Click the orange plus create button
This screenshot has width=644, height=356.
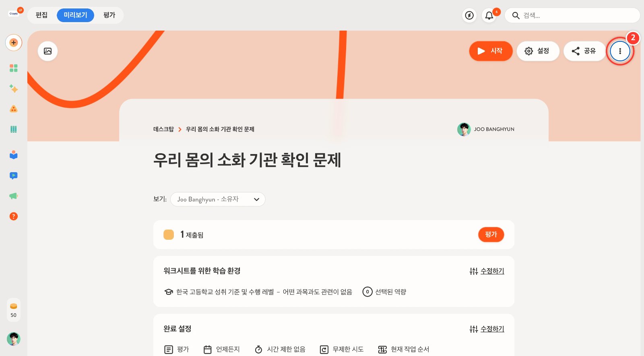pos(14,43)
